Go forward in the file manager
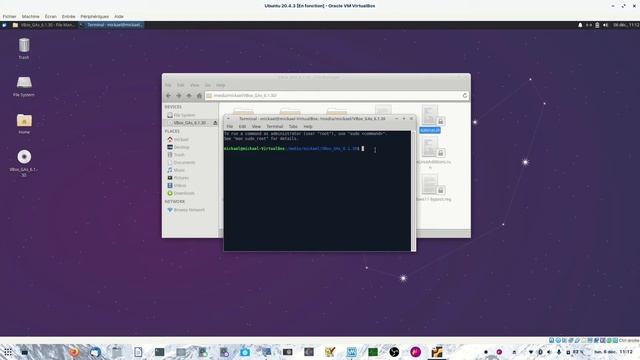Viewport: 640px width, 360px height. click(x=178, y=96)
